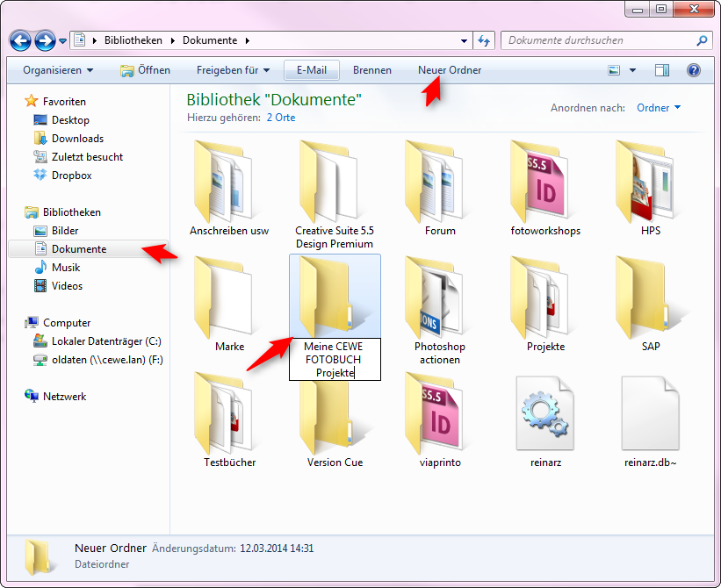
Task: Select the viaprinto folder
Action: (440, 419)
